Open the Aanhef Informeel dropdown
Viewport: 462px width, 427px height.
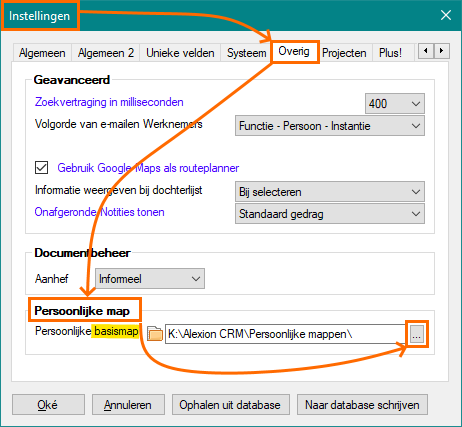coord(150,279)
